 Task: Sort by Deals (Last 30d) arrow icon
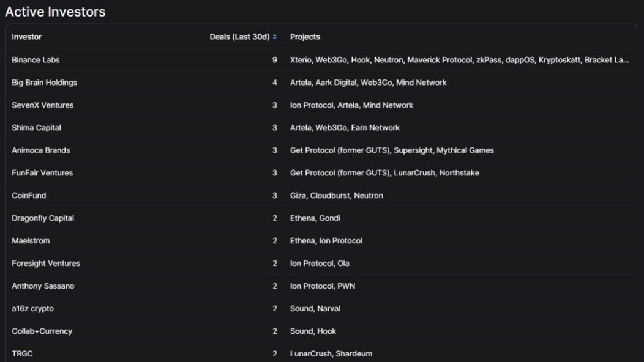click(x=275, y=37)
